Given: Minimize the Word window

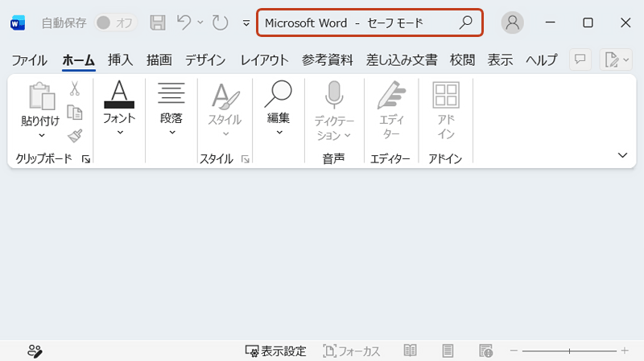Looking at the screenshot, I should click(551, 23).
